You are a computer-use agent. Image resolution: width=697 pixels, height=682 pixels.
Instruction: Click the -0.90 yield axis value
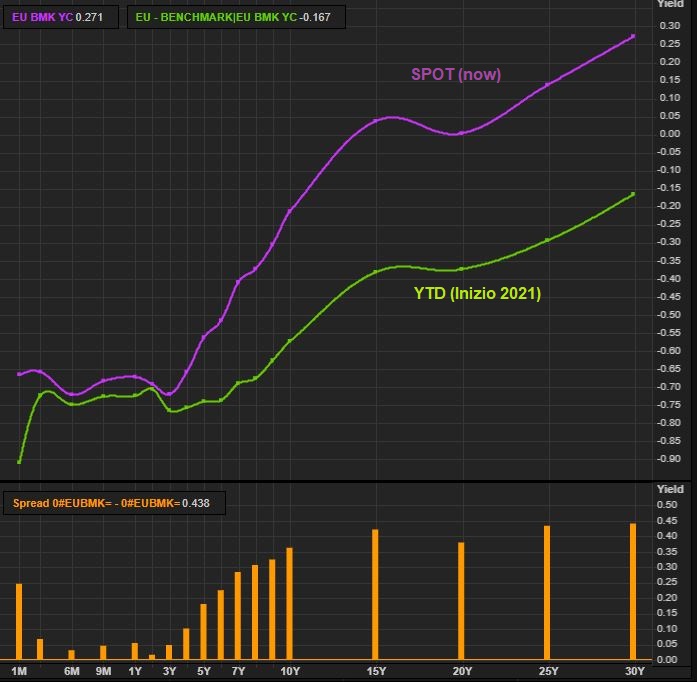click(669, 458)
